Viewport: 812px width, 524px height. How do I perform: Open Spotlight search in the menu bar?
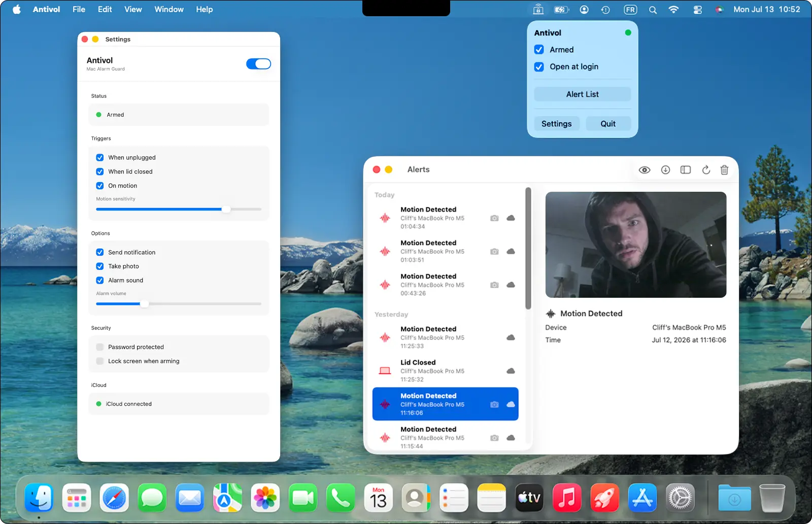653,10
